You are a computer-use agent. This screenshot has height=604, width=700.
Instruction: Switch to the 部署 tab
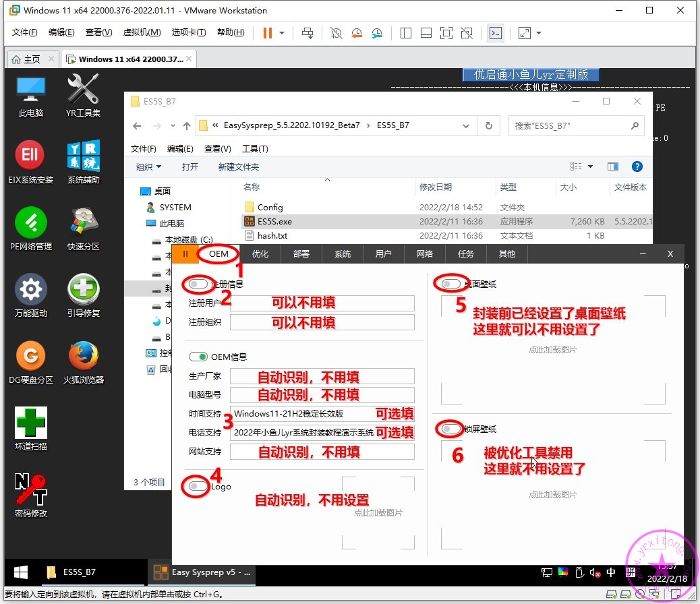coord(301,254)
